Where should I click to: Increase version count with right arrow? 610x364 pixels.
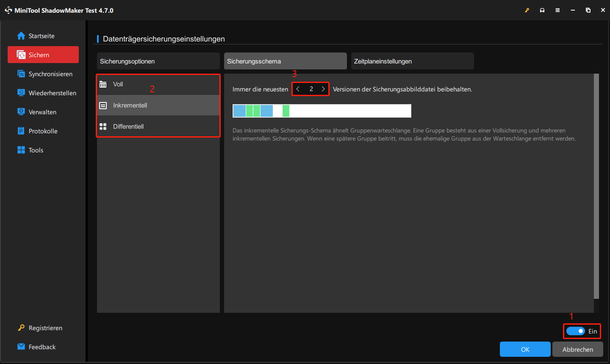click(x=323, y=89)
